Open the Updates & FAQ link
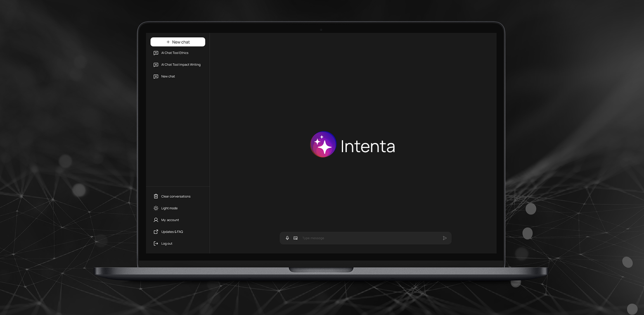 tap(172, 232)
